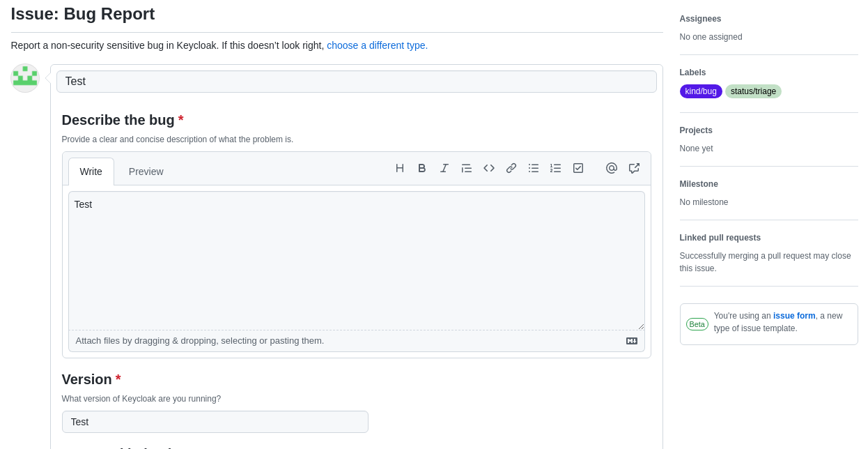
Task: Insert a numbered list from the toolbar
Action: [x=556, y=168]
